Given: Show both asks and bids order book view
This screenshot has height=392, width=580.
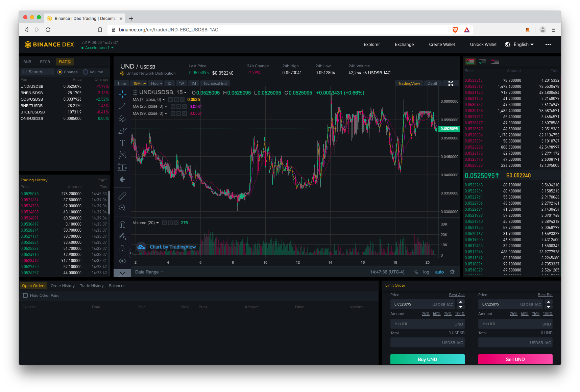Looking at the screenshot, I should [470, 61].
